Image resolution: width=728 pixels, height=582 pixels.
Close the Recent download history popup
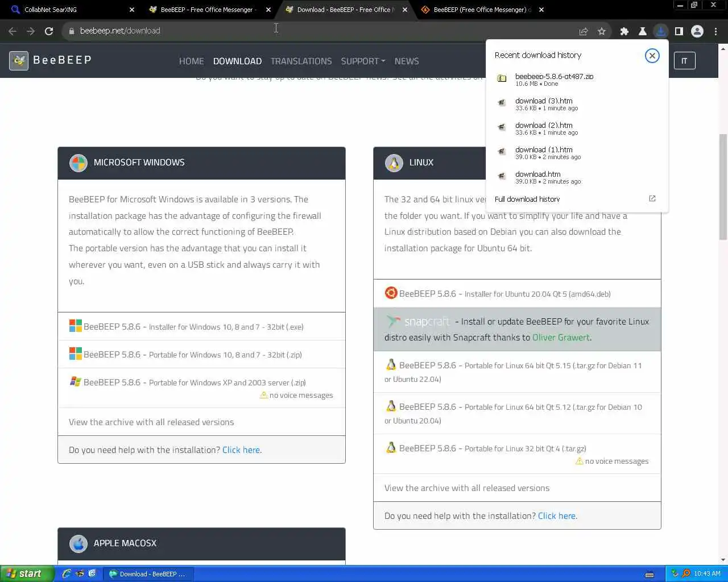[652, 56]
